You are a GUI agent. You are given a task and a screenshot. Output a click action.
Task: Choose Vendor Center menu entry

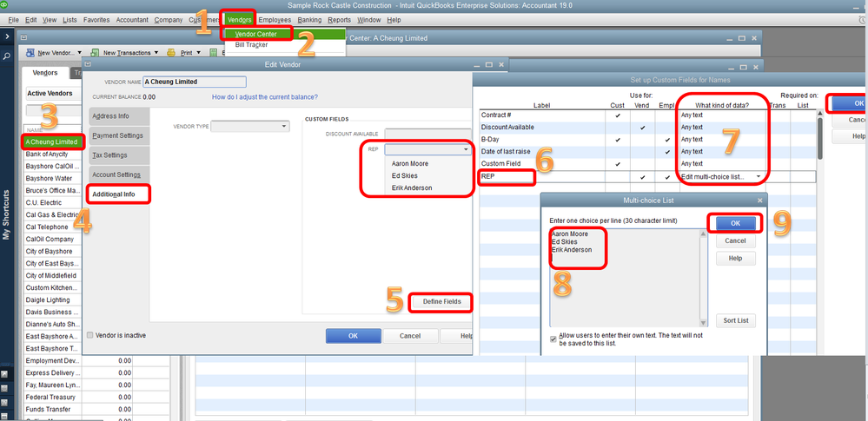coord(255,35)
